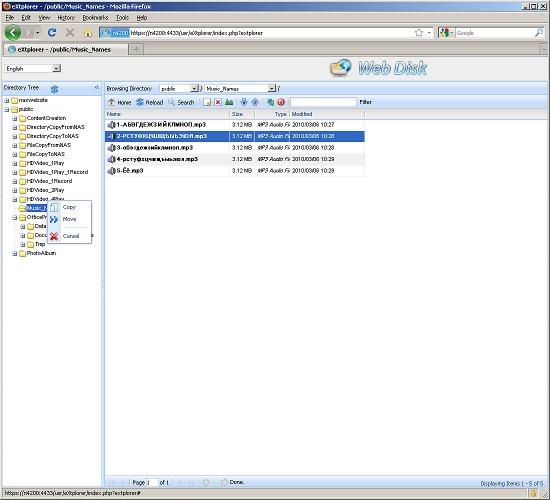Viewport: 550px width, 500px height.
Task: Expand the PhotoAlbum folder in tree
Action: point(15,253)
